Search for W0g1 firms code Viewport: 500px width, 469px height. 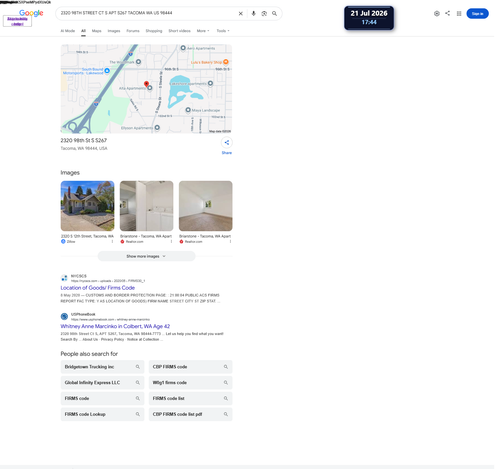(x=190, y=382)
